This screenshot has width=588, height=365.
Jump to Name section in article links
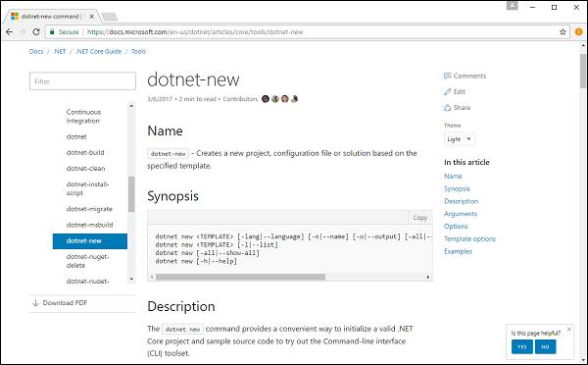[453, 176]
